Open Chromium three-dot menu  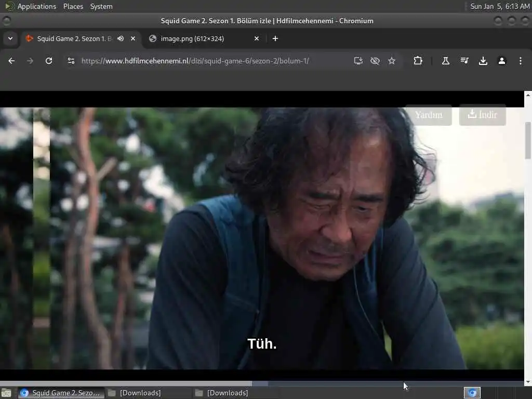[x=521, y=61]
